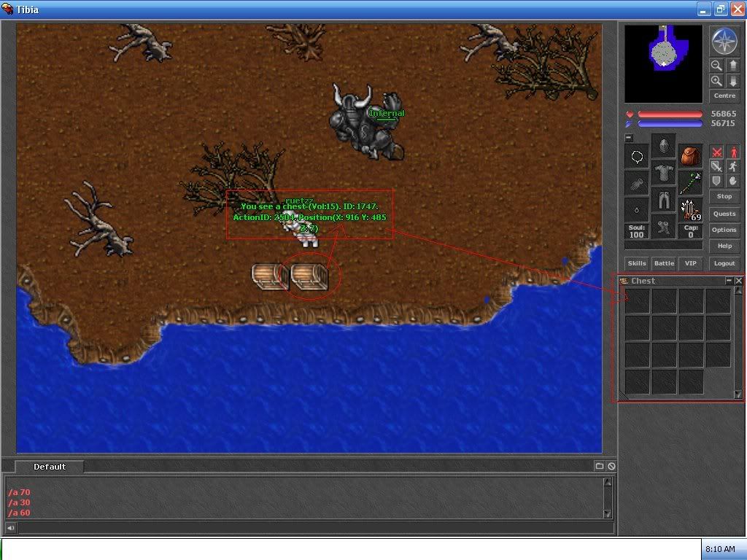Click the red health bar

[670, 114]
